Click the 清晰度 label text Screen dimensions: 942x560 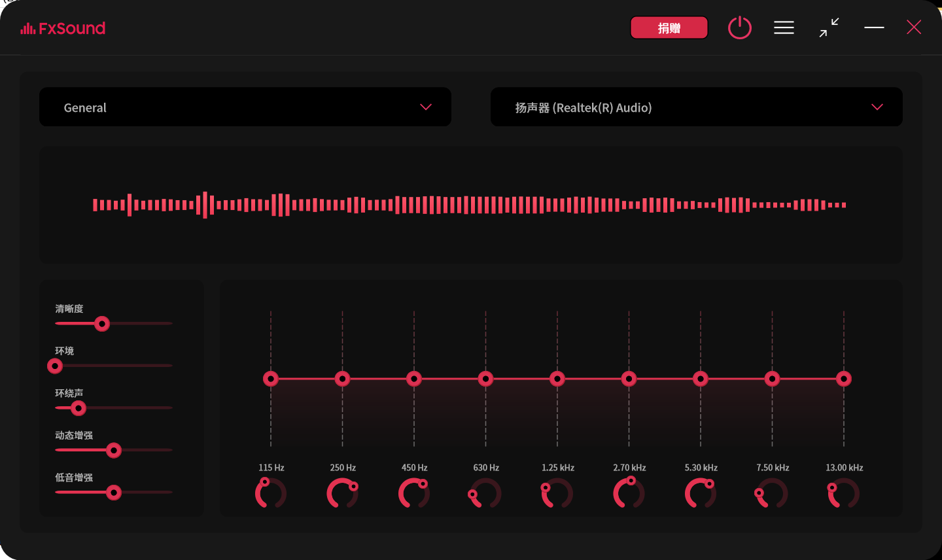69,309
